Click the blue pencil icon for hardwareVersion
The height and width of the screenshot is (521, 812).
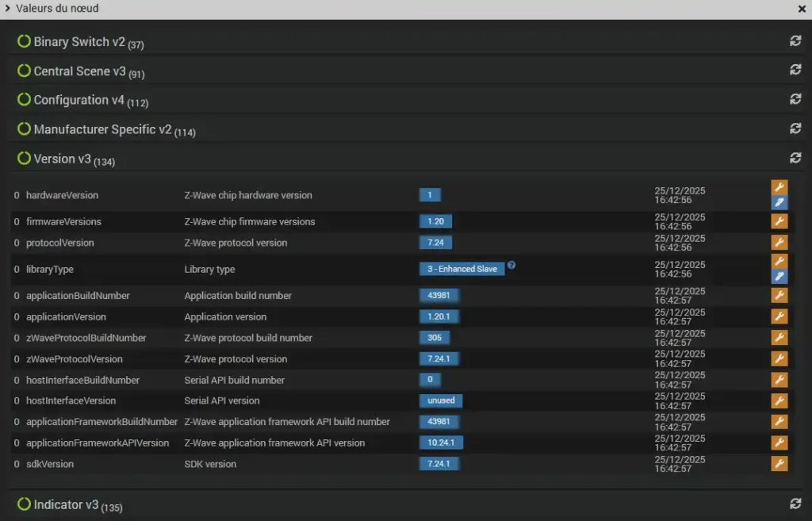click(779, 203)
